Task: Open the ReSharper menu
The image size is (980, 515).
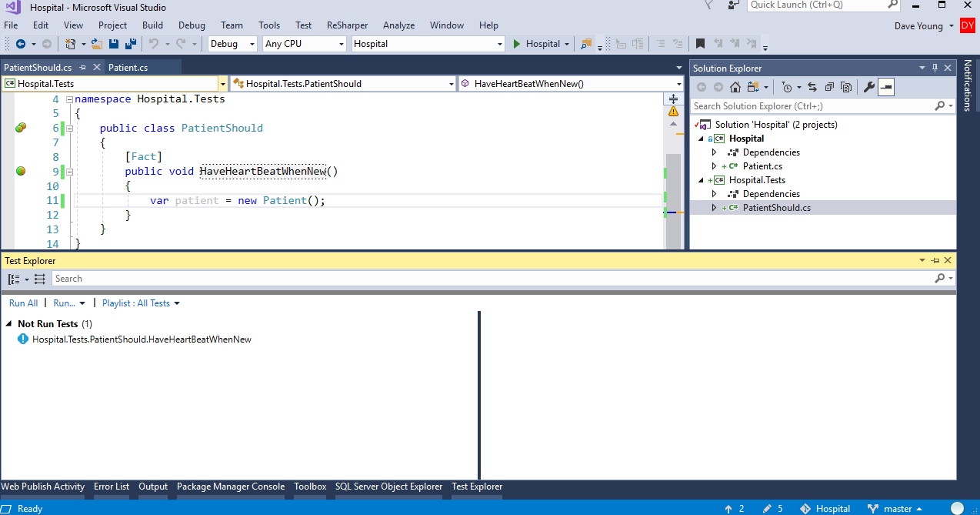Action: (x=348, y=25)
